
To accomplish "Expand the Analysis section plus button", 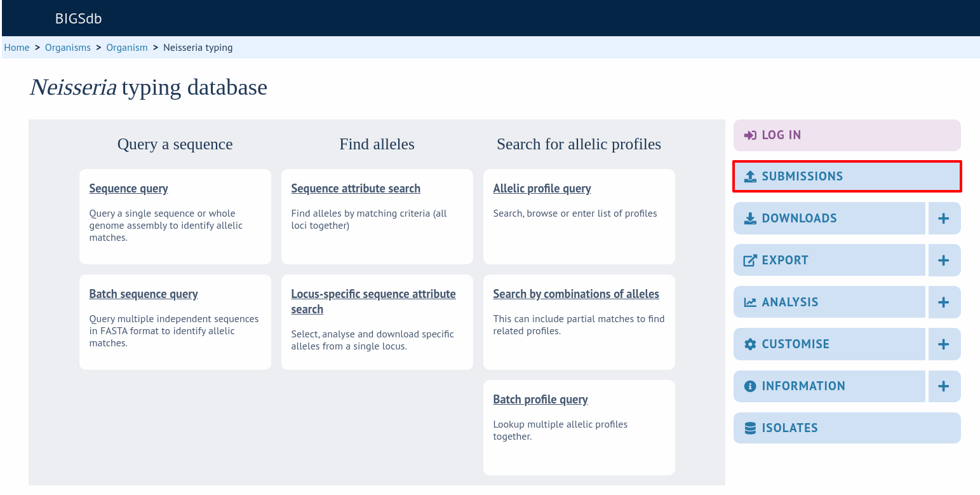I will 944,302.
